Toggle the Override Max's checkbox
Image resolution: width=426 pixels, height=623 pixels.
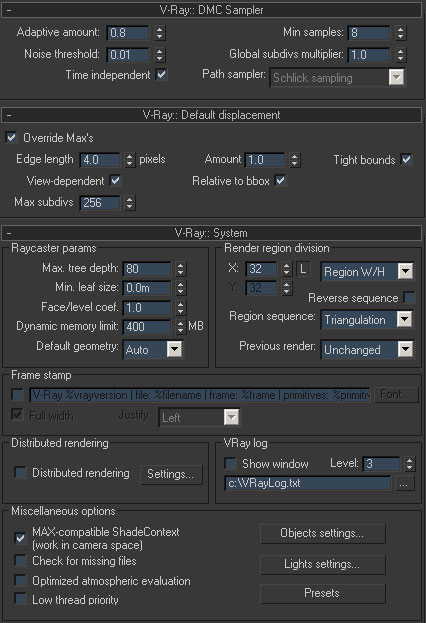(x=11, y=137)
